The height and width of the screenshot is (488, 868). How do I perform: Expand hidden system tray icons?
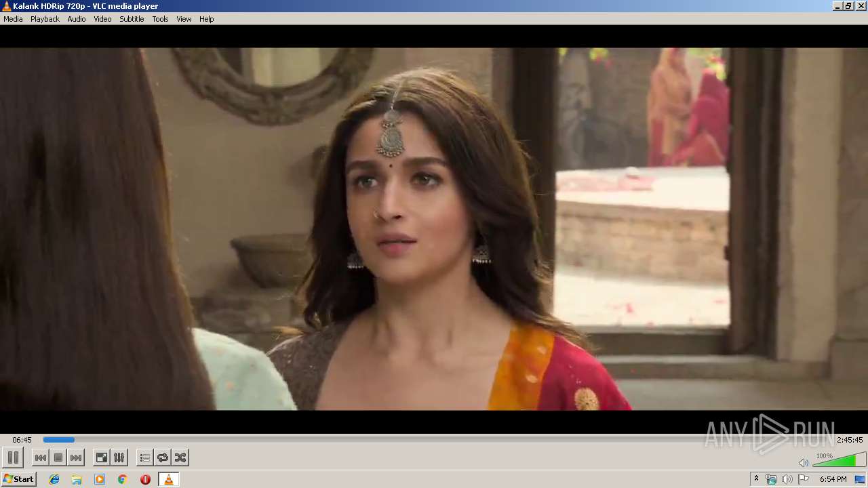[x=756, y=479]
